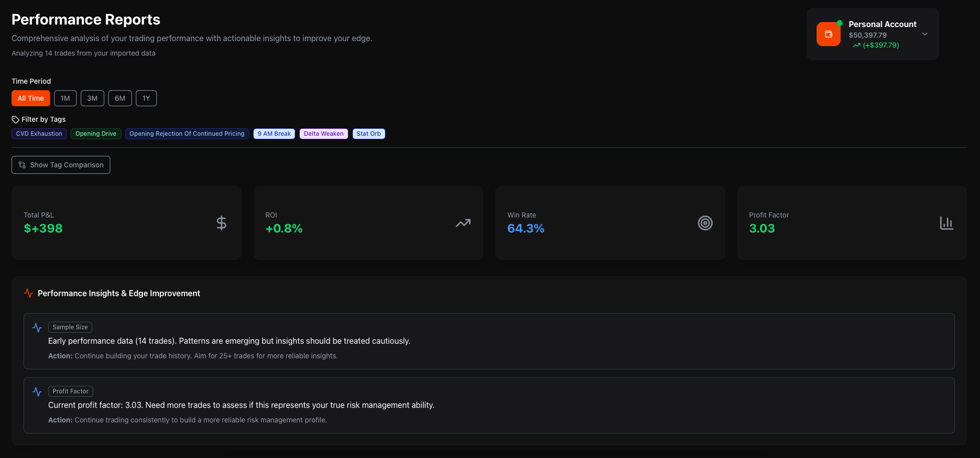Open the Personal Account selector card

click(x=872, y=34)
